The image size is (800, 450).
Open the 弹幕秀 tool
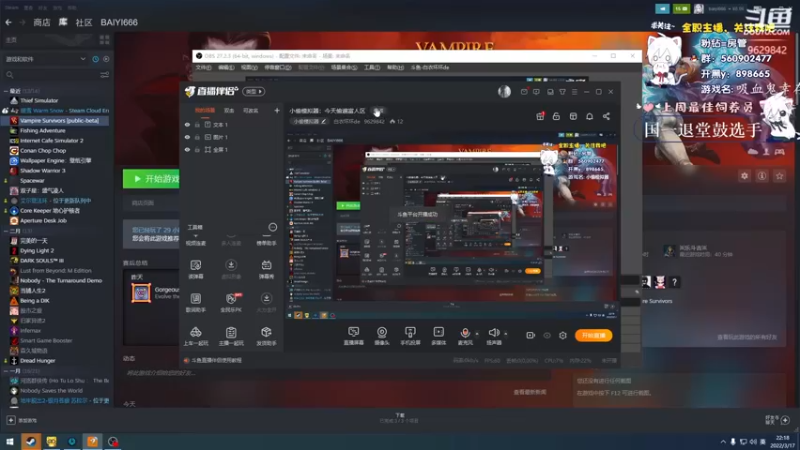tap(266, 269)
